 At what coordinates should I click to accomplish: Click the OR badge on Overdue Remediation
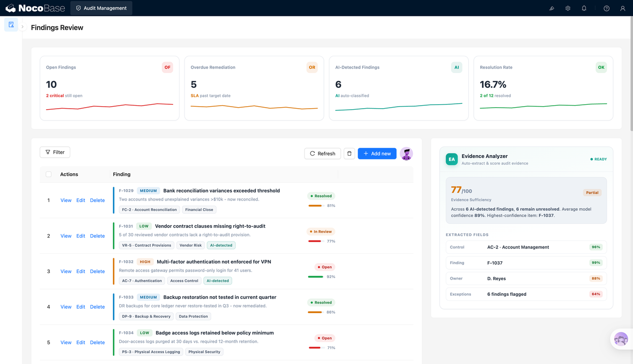point(312,68)
